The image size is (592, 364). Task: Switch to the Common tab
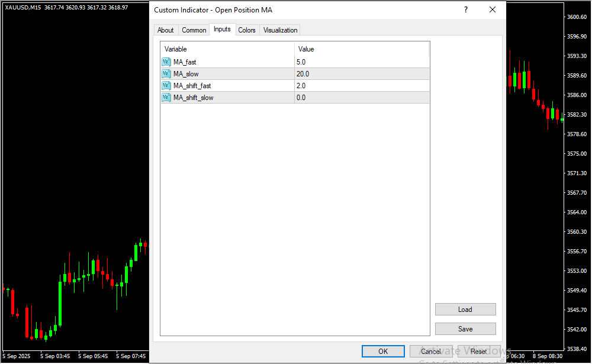coord(194,30)
